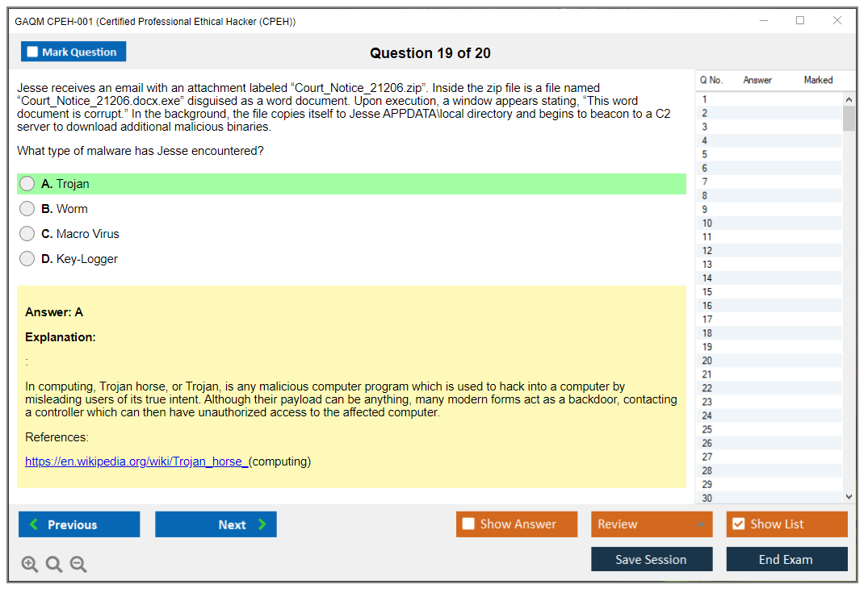The width and height of the screenshot is (868, 593).
Task: Click the zoom reset magnifier icon
Action: tap(54, 565)
